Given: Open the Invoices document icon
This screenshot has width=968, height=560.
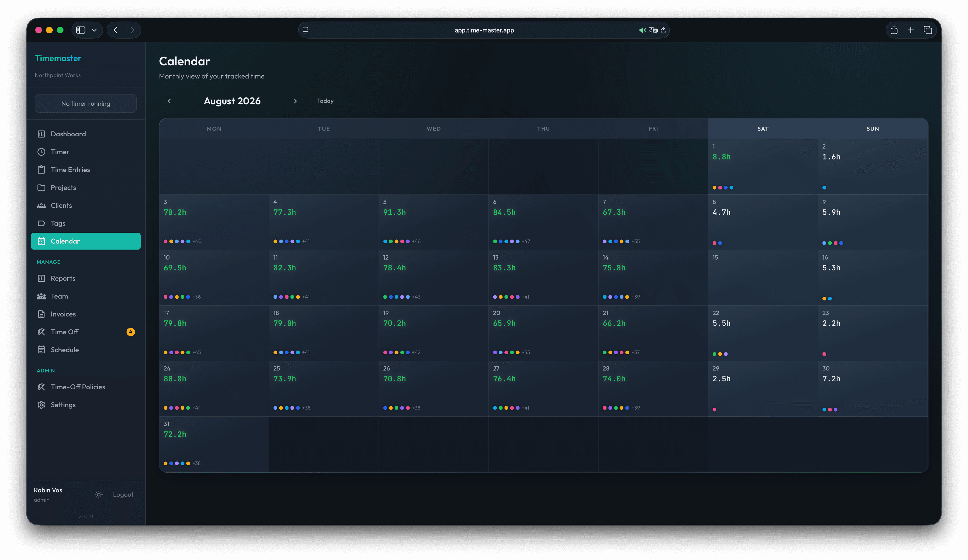Looking at the screenshot, I should point(41,314).
